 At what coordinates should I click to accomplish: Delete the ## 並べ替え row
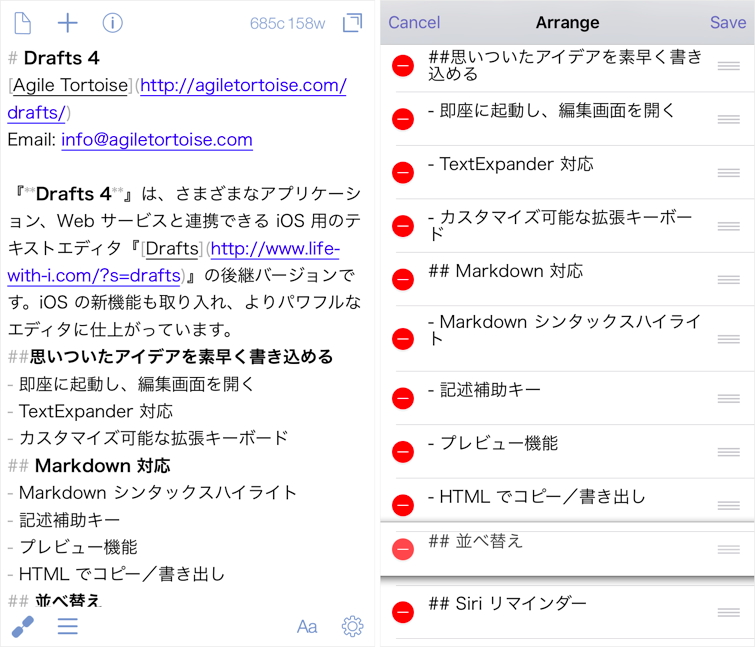403,549
